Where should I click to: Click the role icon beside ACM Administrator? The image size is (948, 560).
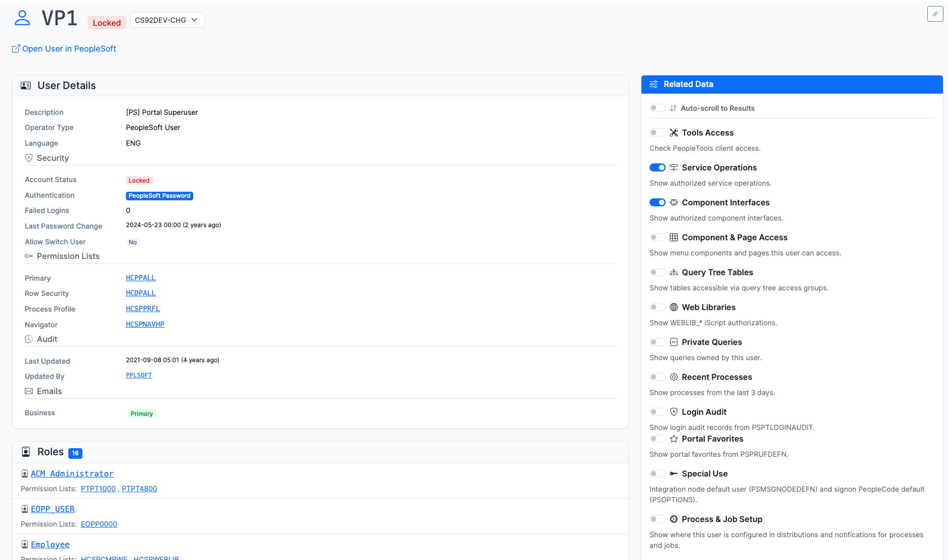pyautogui.click(x=25, y=473)
